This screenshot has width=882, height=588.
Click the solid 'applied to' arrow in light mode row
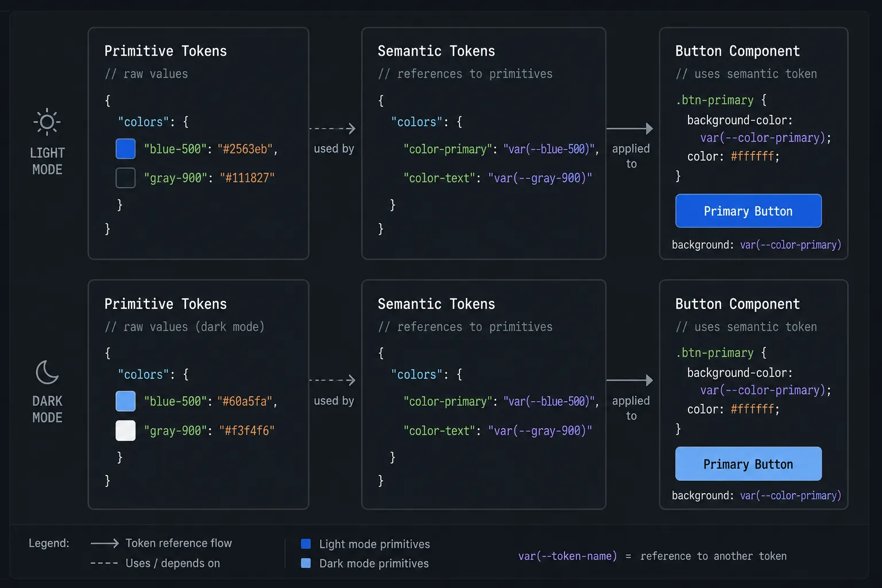pyautogui.click(x=630, y=129)
